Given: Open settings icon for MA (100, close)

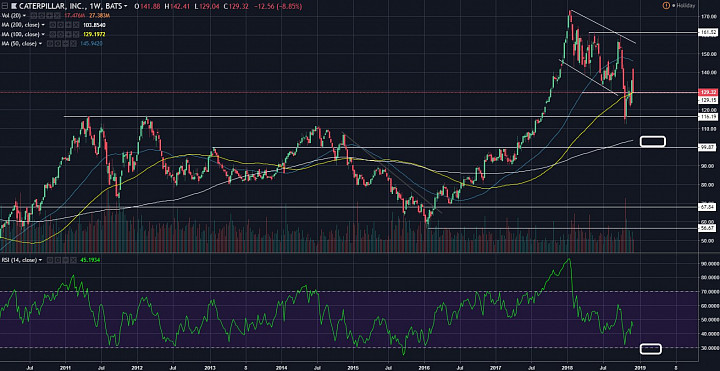Looking at the screenshot, I should [60, 34].
